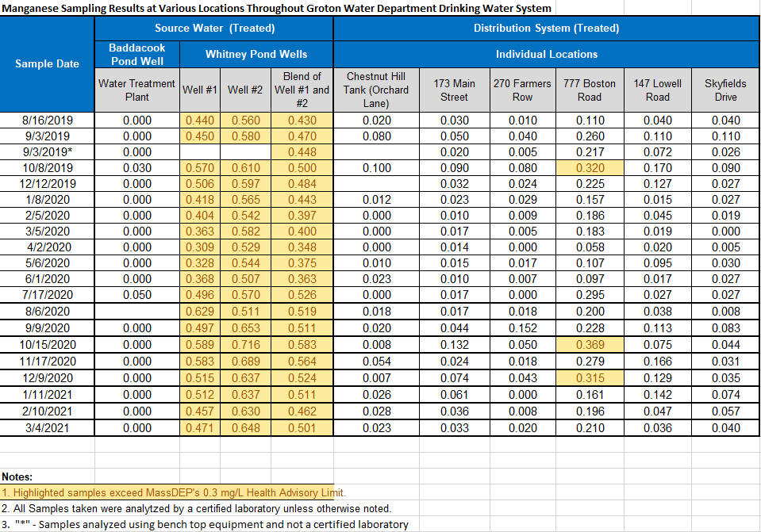The height and width of the screenshot is (532, 761).
Task: Click the 11/17/2020 date cell
Action: click(47, 362)
